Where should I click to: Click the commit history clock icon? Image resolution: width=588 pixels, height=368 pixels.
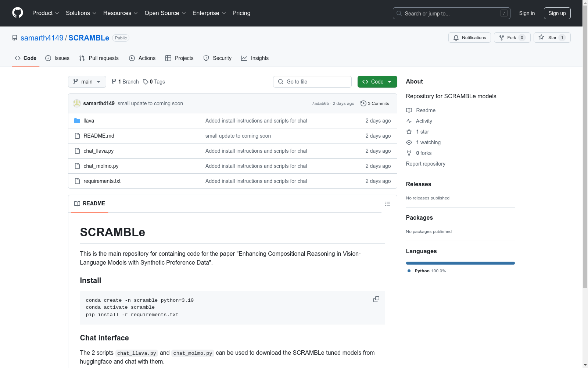[363, 103]
